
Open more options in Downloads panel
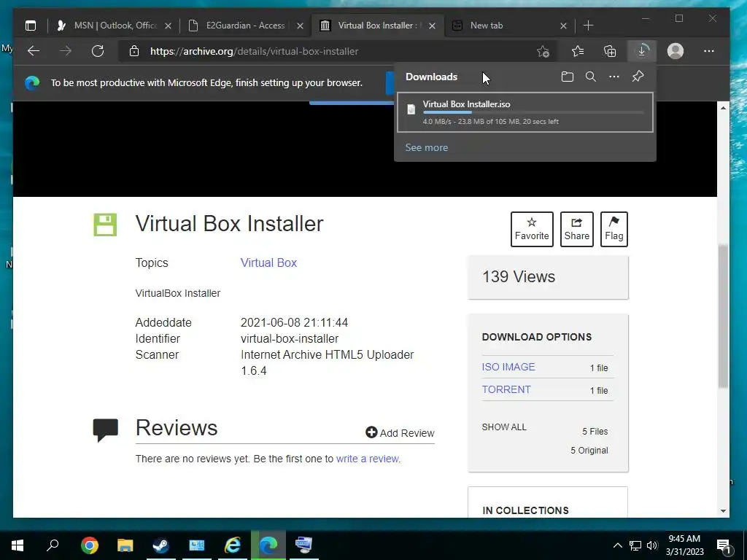pos(614,77)
